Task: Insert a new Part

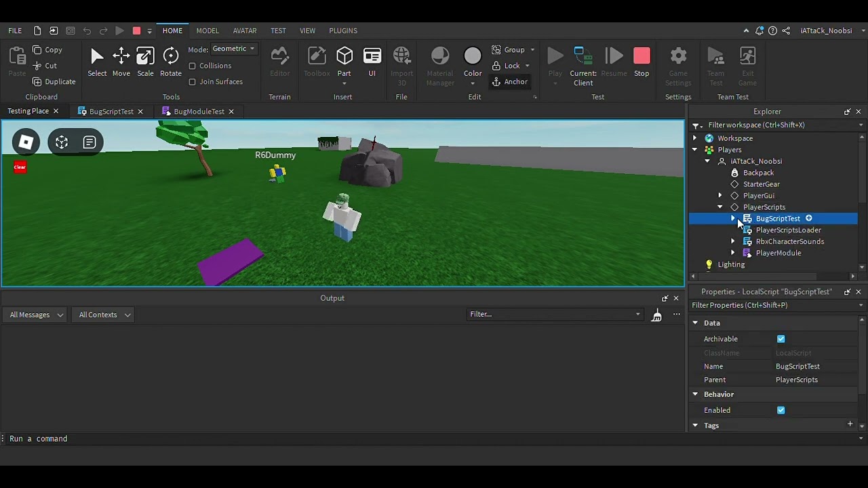Action: point(344,61)
